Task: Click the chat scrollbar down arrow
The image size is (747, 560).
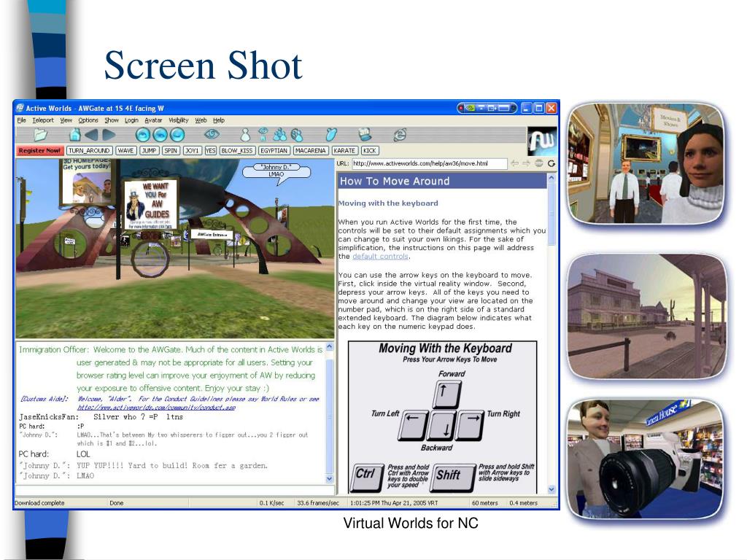Action: click(329, 478)
